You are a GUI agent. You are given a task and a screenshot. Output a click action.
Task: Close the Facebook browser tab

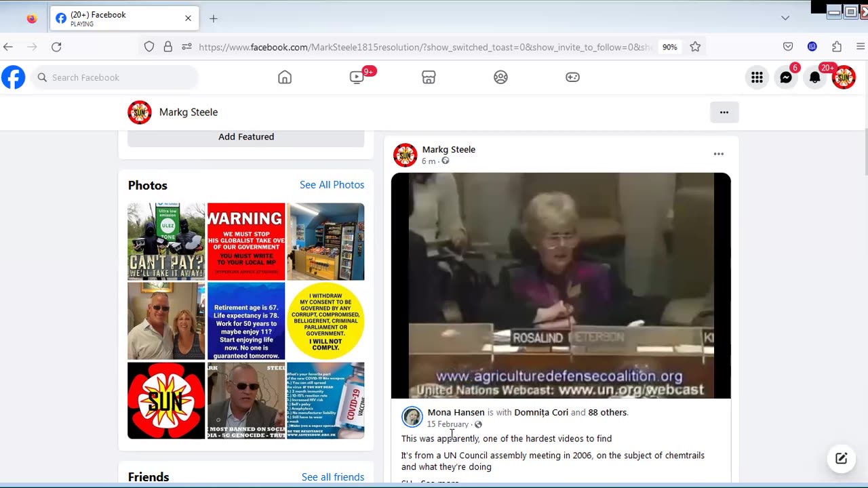tap(189, 19)
